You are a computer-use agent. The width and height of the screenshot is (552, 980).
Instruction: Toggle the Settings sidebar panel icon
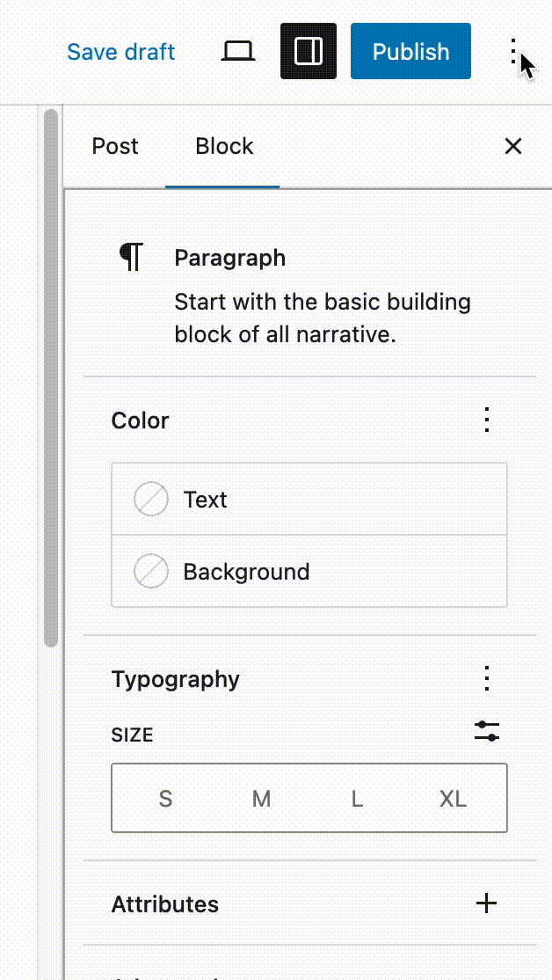309,52
